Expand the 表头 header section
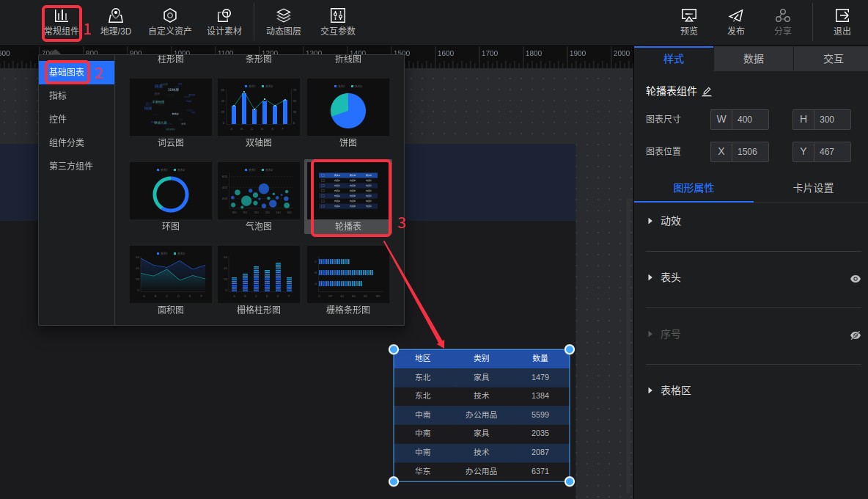This screenshot has height=499, width=868. [x=650, y=277]
